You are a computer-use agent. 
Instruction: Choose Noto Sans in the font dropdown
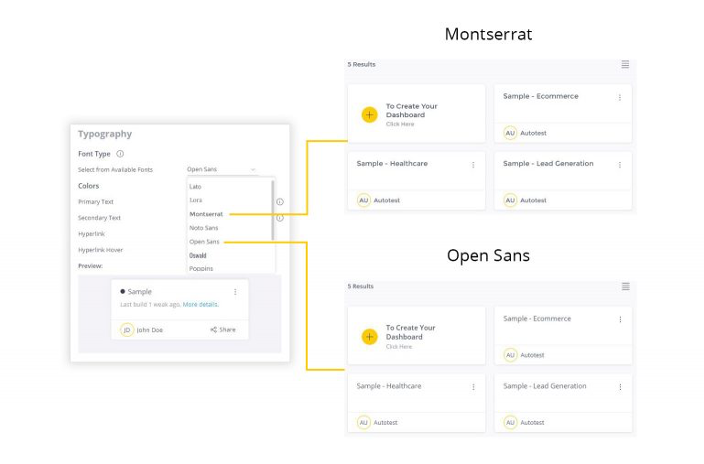pyautogui.click(x=204, y=228)
